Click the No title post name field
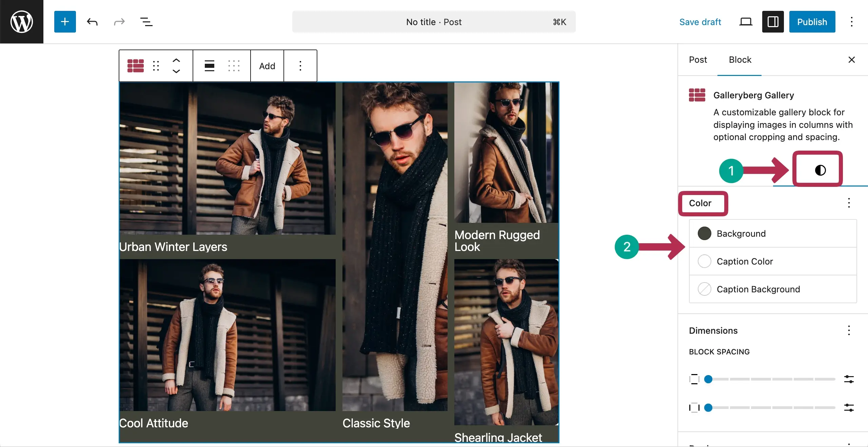 tap(433, 22)
